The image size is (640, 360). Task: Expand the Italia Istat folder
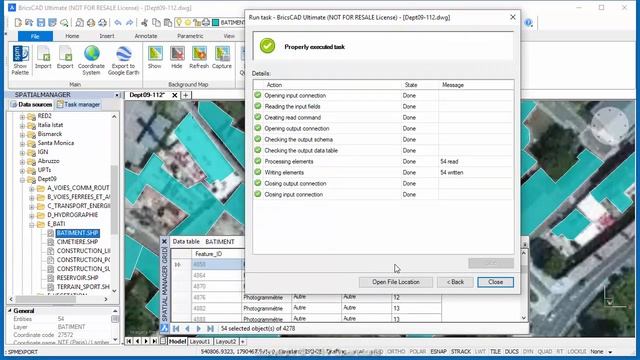click(22, 125)
